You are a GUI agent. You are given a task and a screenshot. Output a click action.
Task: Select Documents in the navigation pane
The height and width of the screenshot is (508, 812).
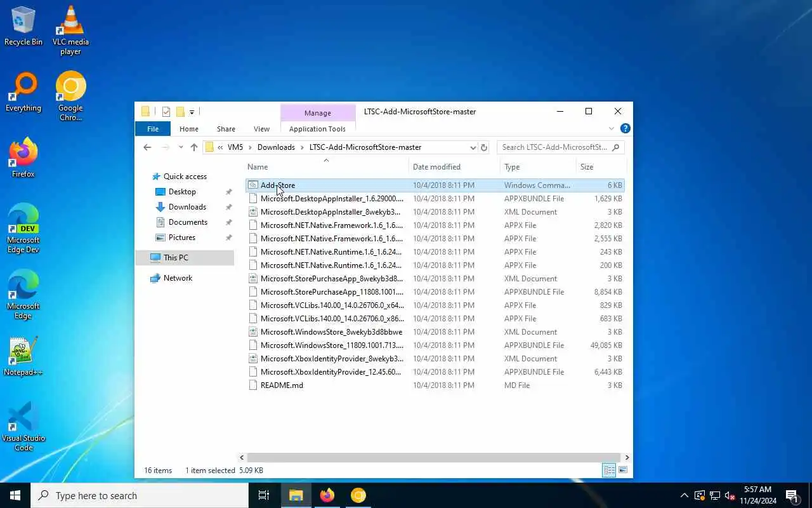tap(188, 222)
